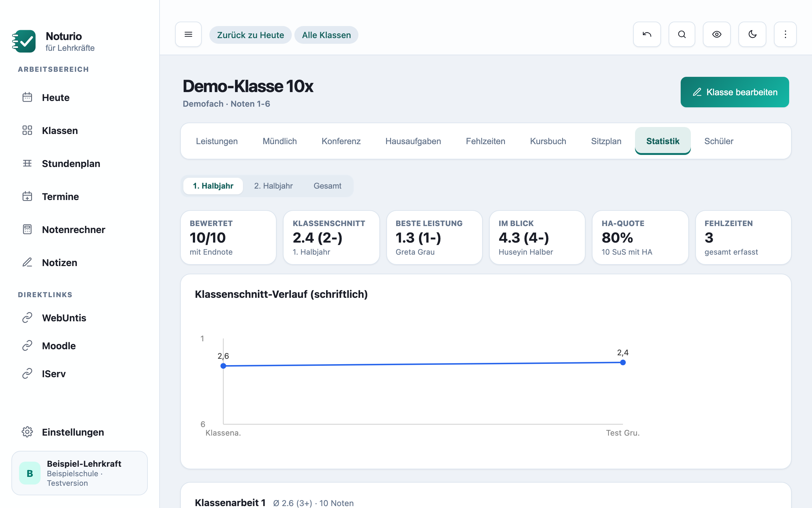Click the Stundenplan table icon
Screen dimensions: 812x508
[27, 163]
